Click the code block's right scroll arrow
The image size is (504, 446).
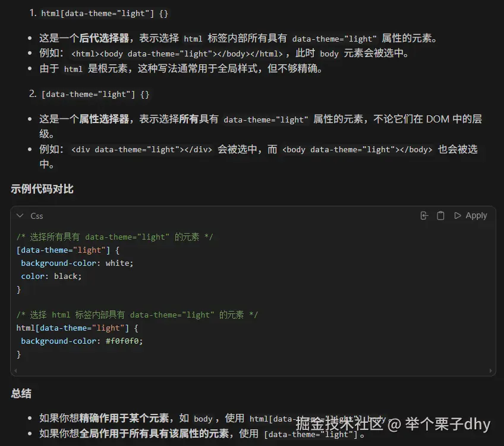coord(490,370)
